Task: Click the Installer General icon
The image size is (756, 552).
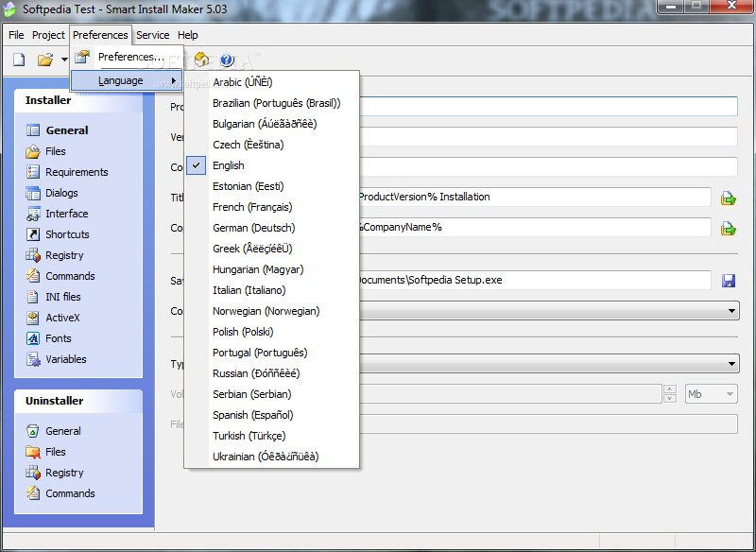Action: 33,130
